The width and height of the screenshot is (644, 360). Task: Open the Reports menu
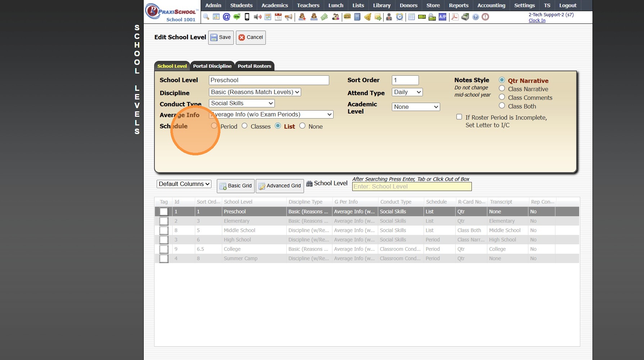pos(459,5)
